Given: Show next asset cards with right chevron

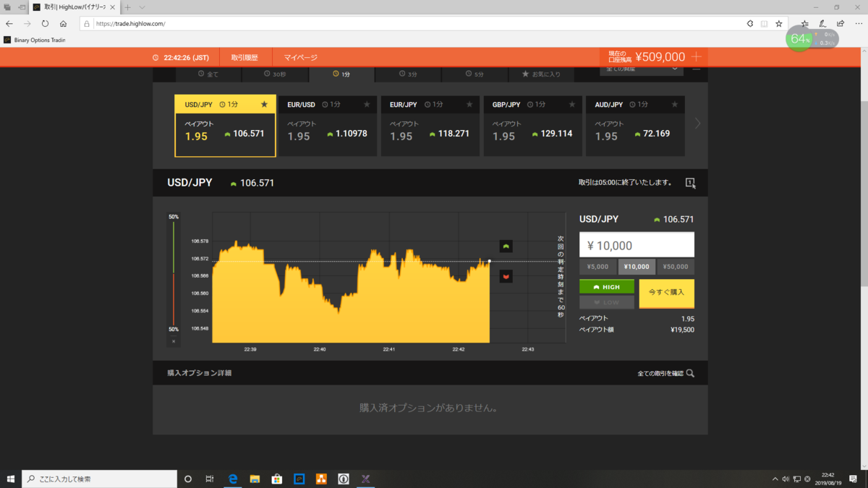Looking at the screenshot, I should (697, 124).
